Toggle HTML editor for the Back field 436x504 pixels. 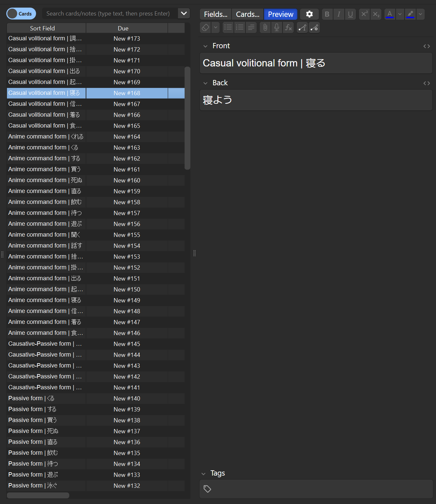point(427,83)
